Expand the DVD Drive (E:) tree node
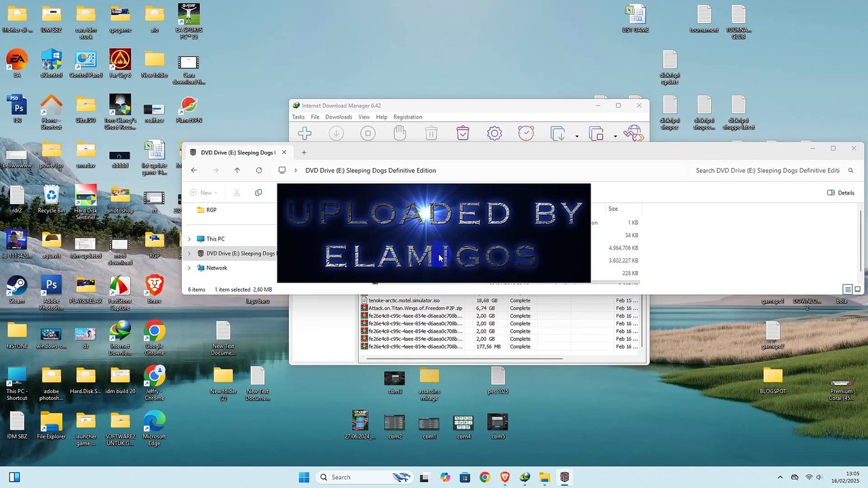Image resolution: width=868 pixels, height=488 pixels. point(189,253)
